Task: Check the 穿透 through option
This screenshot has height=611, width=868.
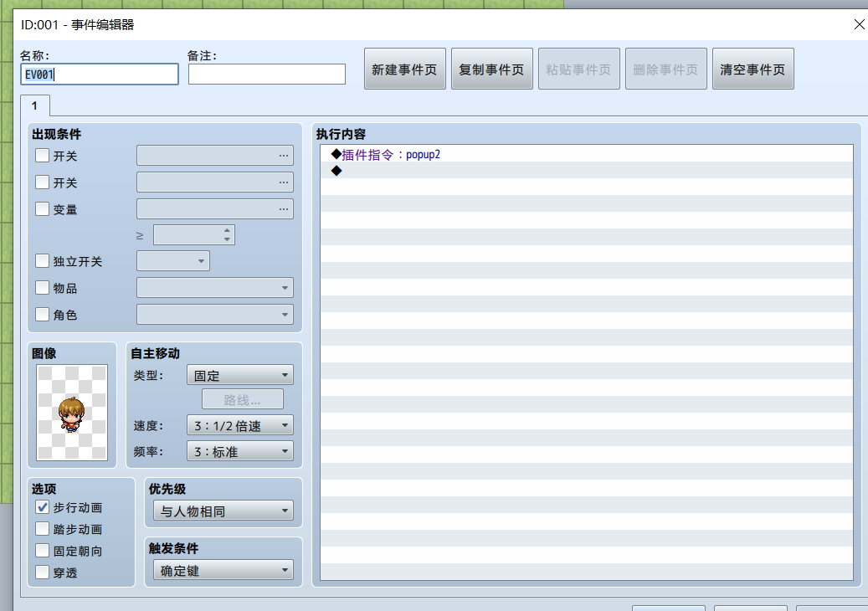Action: click(x=42, y=572)
